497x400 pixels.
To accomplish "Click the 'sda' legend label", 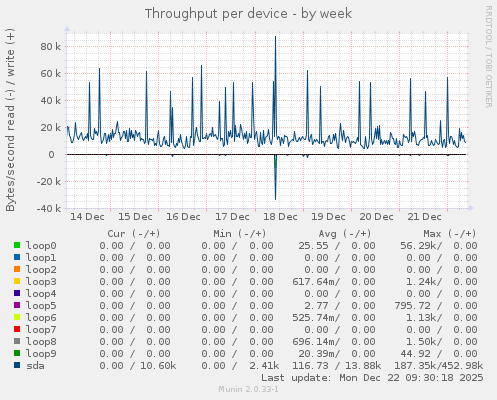I will click(x=35, y=366).
